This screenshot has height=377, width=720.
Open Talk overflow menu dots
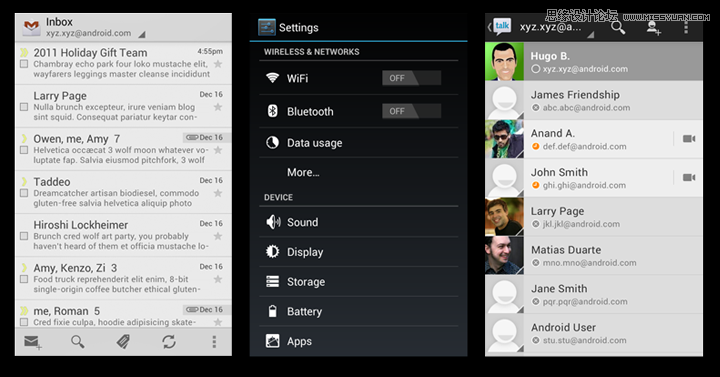click(686, 27)
